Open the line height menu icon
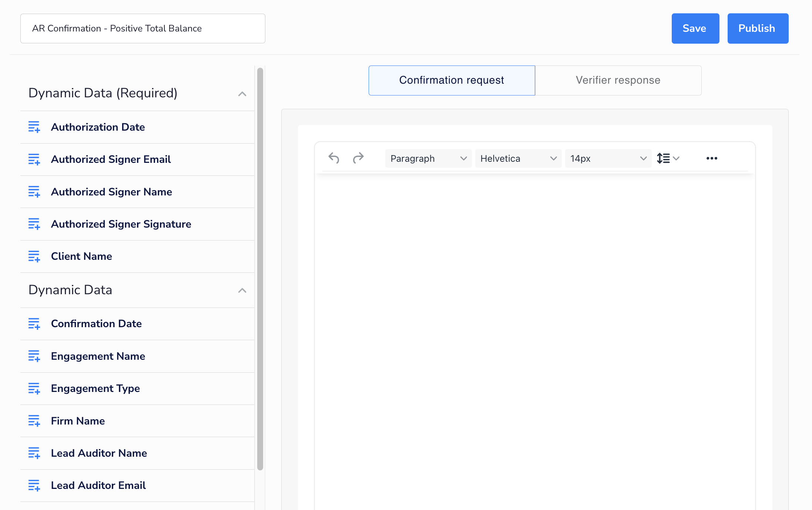 pos(668,158)
